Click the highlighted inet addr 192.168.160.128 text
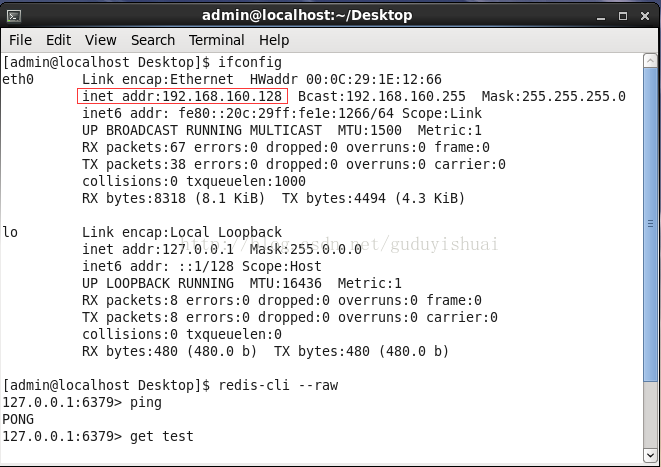Viewport: 661px width, 467px height. pyautogui.click(x=182, y=96)
